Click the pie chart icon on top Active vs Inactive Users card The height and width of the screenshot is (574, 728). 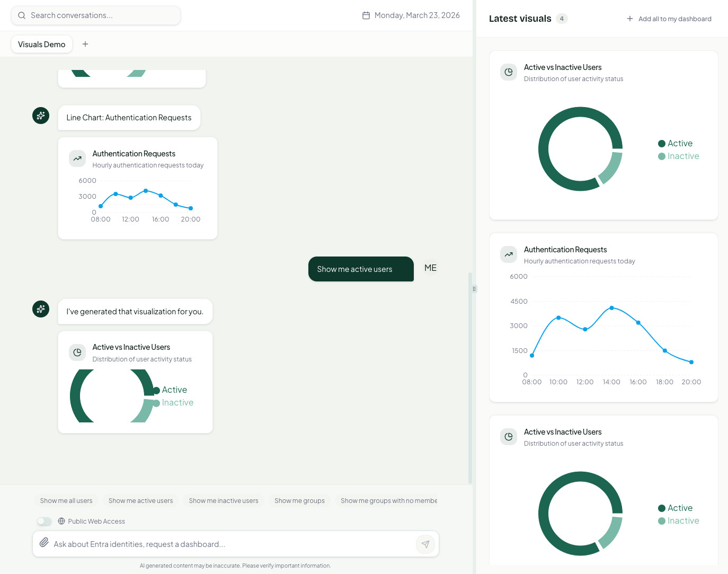(x=509, y=72)
